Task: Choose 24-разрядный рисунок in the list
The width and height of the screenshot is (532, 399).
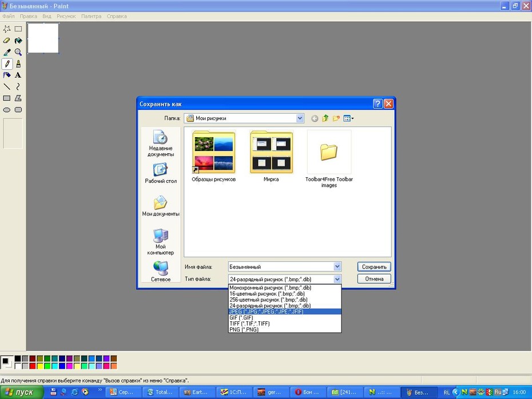Action: click(285, 306)
